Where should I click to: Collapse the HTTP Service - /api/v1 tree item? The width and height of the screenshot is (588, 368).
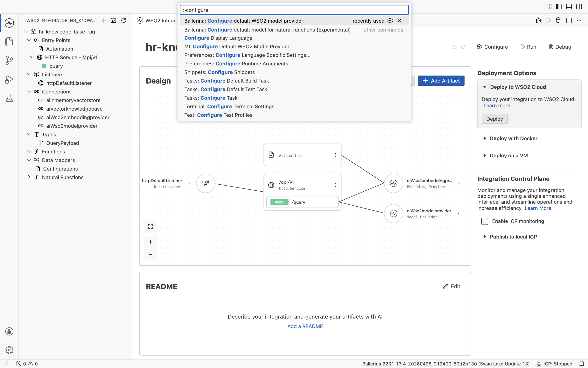(x=32, y=57)
